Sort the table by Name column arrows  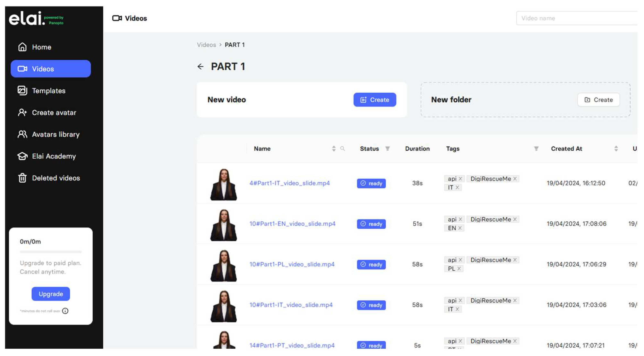pyautogui.click(x=334, y=149)
